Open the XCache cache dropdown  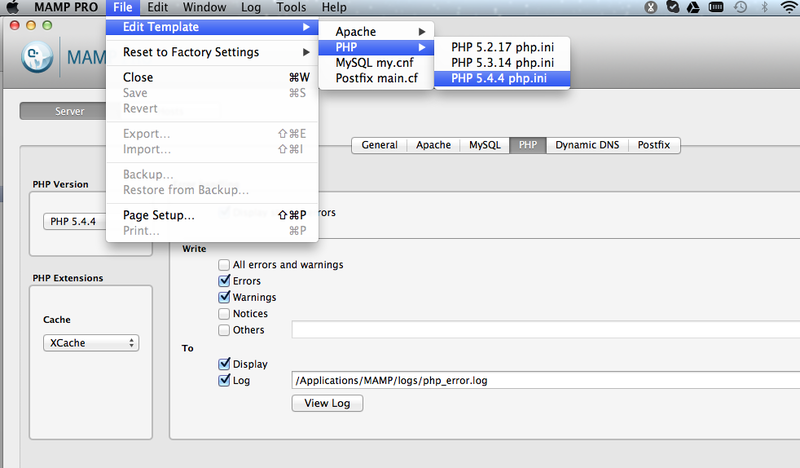pos(91,343)
